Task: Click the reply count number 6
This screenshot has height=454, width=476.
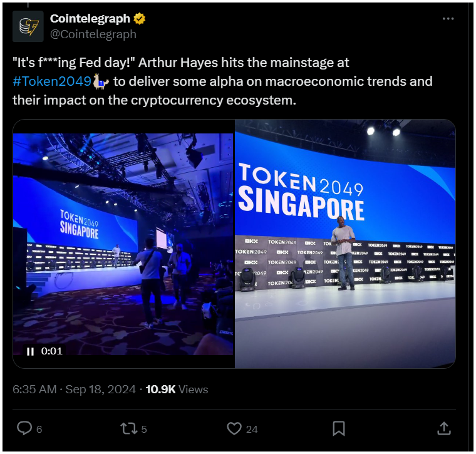Action: [x=39, y=430]
